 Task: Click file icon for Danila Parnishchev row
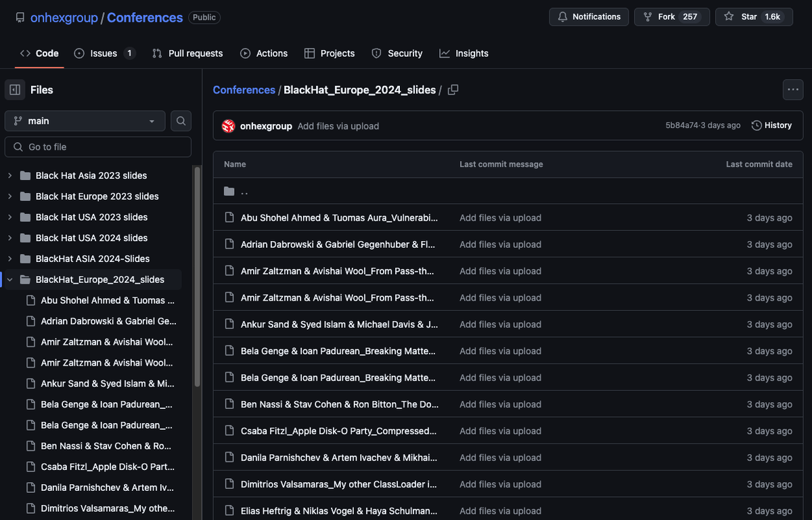(x=229, y=458)
